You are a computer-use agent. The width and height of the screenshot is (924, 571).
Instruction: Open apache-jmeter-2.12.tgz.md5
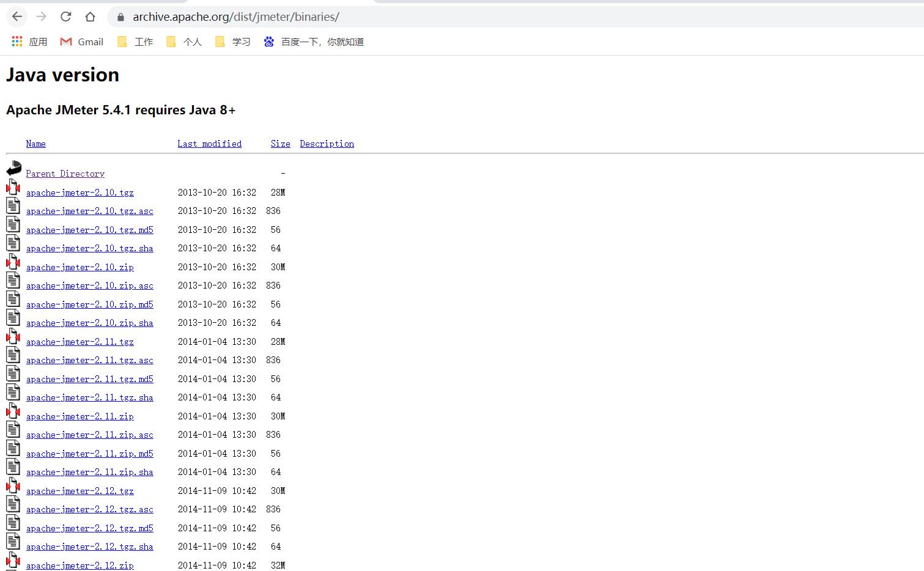[89, 528]
